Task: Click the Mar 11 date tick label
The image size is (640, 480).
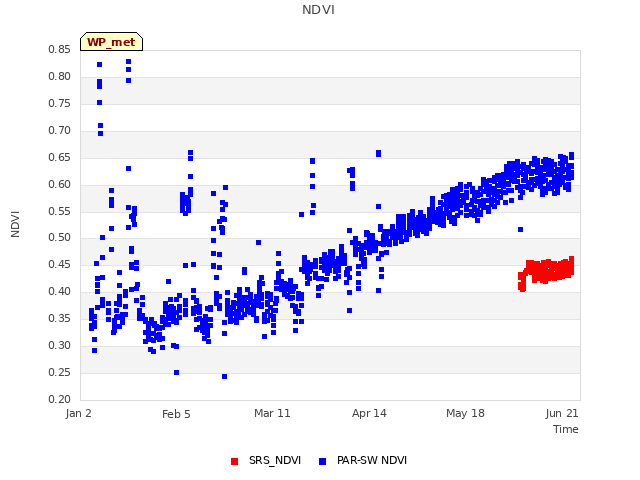Action: click(x=272, y=413)
